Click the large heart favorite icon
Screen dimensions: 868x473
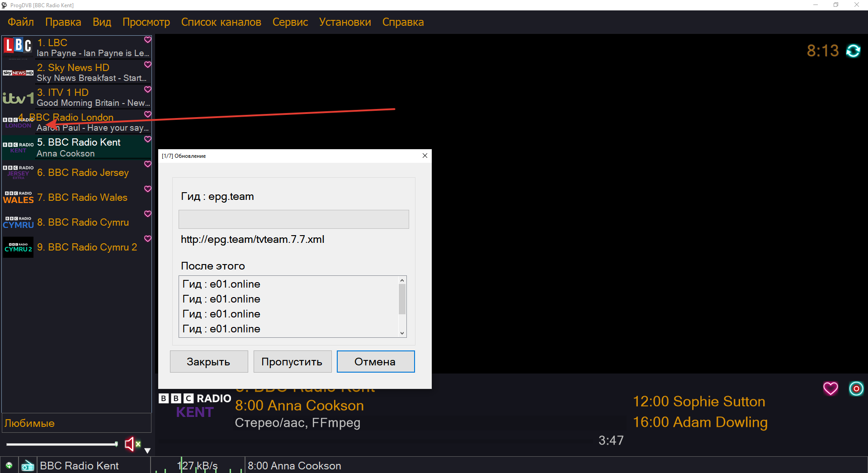coord(830,388)
